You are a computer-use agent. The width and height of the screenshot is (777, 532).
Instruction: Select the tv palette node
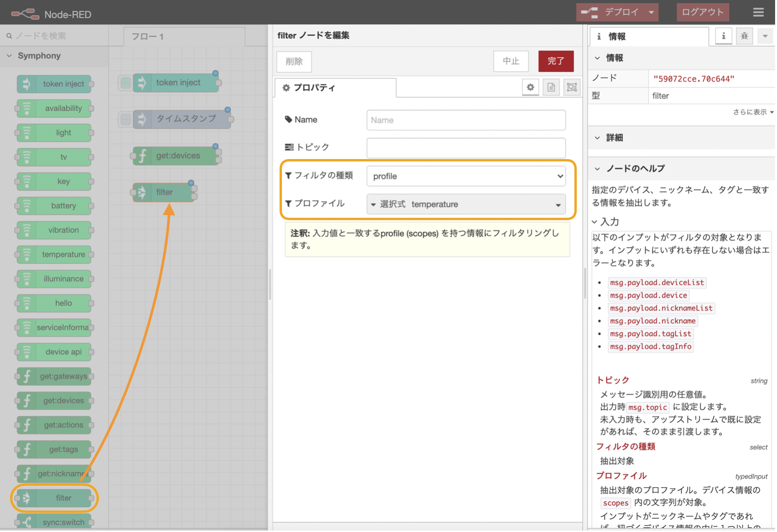(x=54, y=157)
